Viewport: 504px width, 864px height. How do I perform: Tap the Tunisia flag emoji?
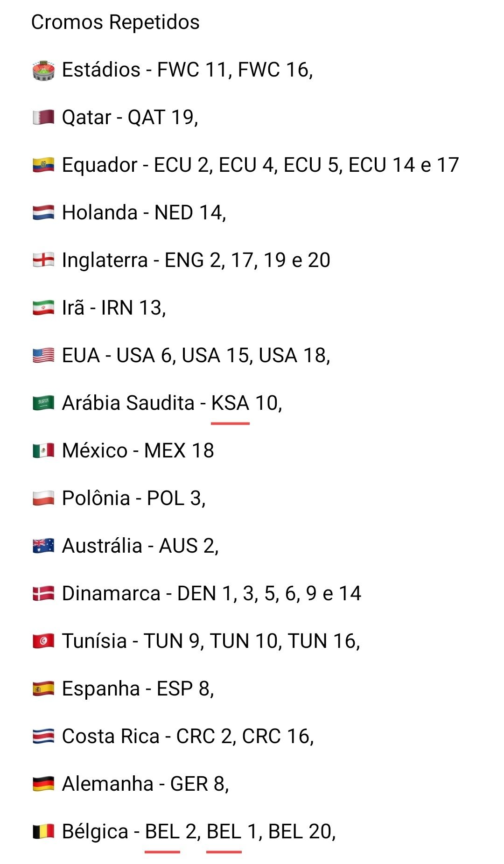click(x=43, y=641)
